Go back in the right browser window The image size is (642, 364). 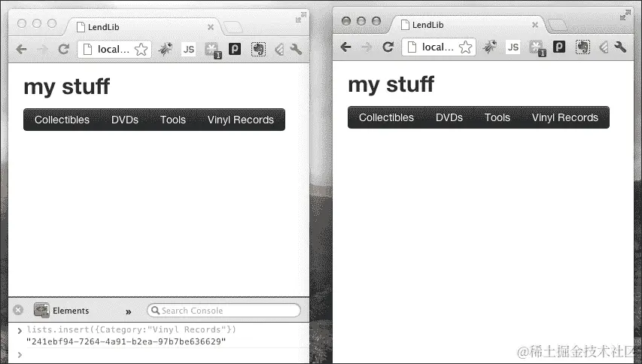(345, 47)
